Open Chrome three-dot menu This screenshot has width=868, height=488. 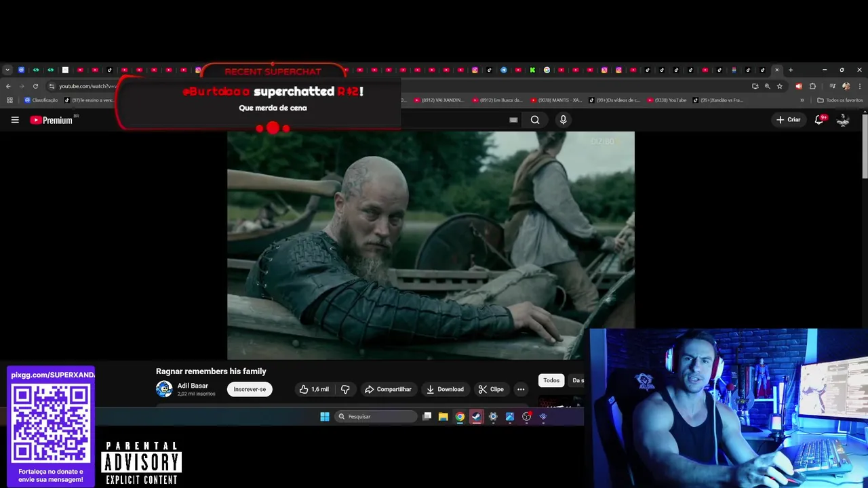click(x=860, y=86)
